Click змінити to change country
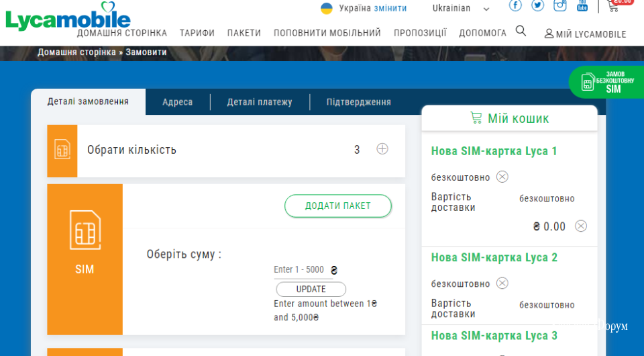The width and height of the screenshot is (644, 356). (390, 8)
